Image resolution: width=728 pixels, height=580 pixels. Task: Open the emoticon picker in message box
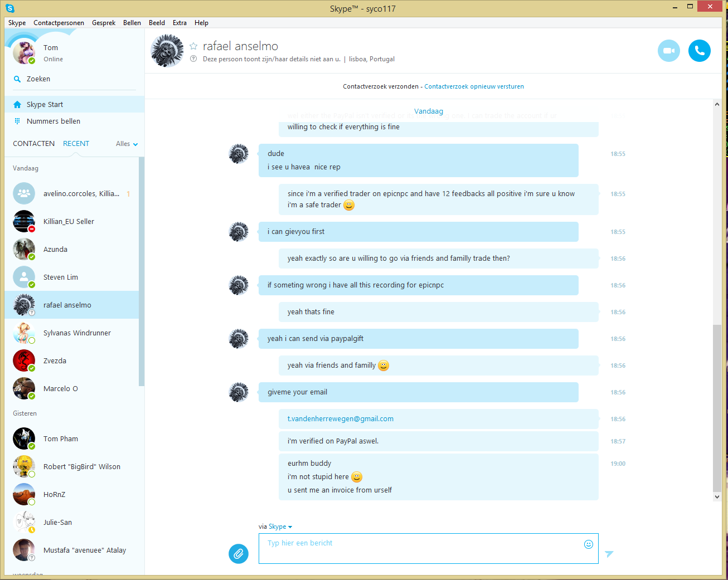click(588, 544)
